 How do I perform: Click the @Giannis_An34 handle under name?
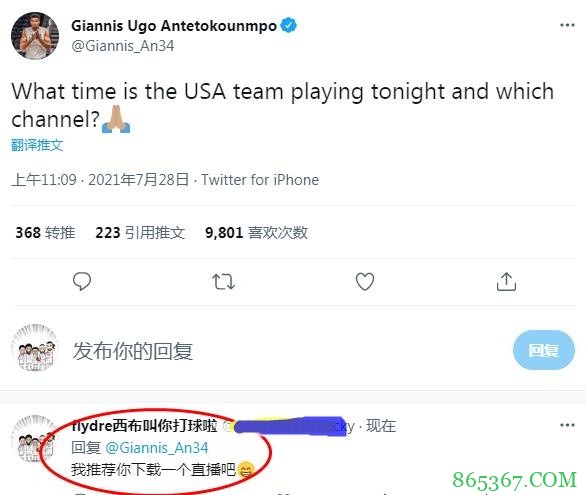pos(123,46)
